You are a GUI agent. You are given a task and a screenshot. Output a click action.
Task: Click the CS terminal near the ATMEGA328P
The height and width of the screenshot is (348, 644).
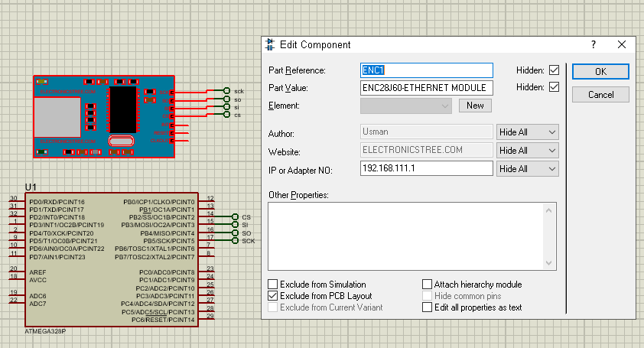pos(235,217)
